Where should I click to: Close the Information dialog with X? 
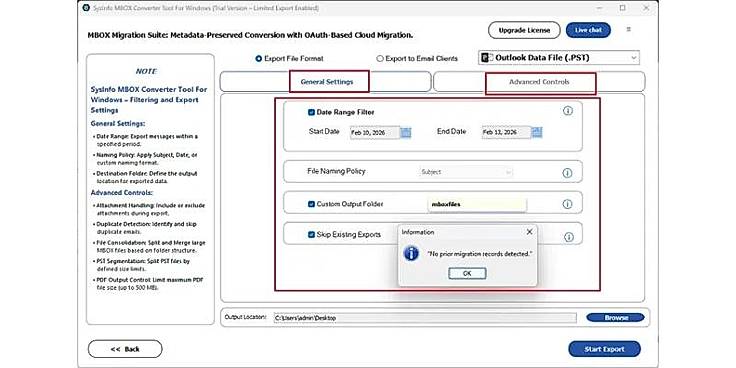(x=529, y=232)
